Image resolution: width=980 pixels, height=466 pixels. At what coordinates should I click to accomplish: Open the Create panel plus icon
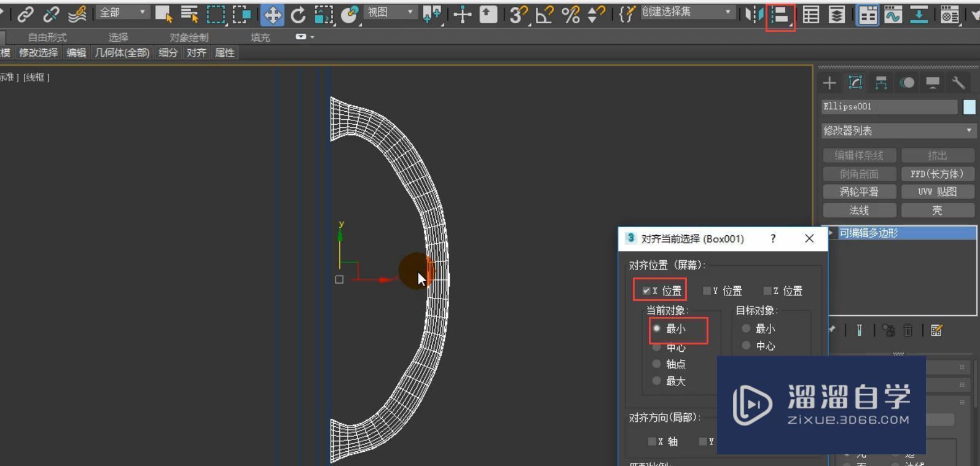829,82
